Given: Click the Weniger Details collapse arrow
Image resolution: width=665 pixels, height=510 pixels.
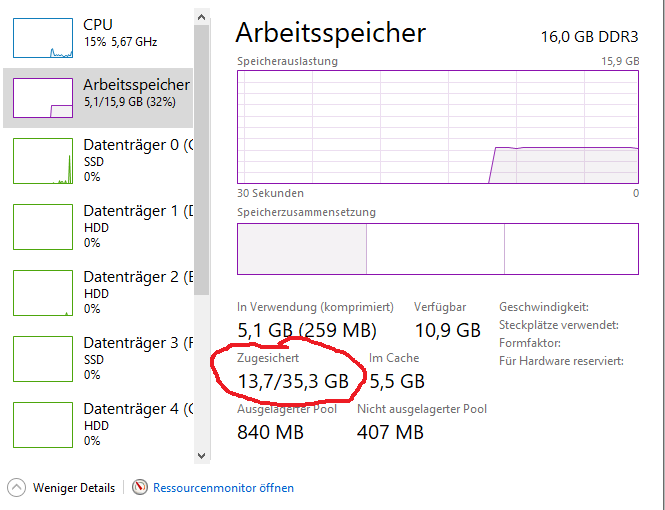Looking at the screenshot, I should pyautogui.click(x=16, y=488).
